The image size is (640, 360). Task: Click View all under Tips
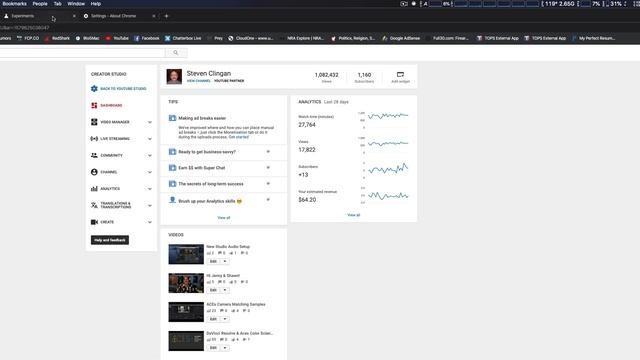[224, 218]
